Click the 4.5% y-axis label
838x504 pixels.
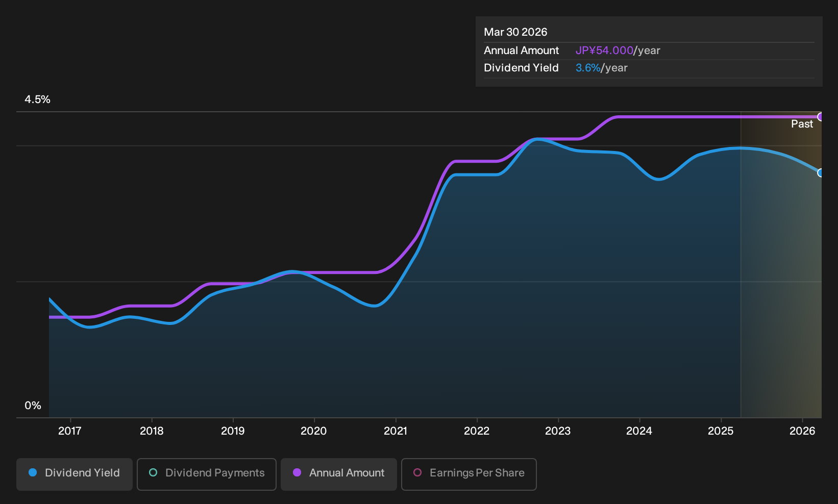point(37,99)
